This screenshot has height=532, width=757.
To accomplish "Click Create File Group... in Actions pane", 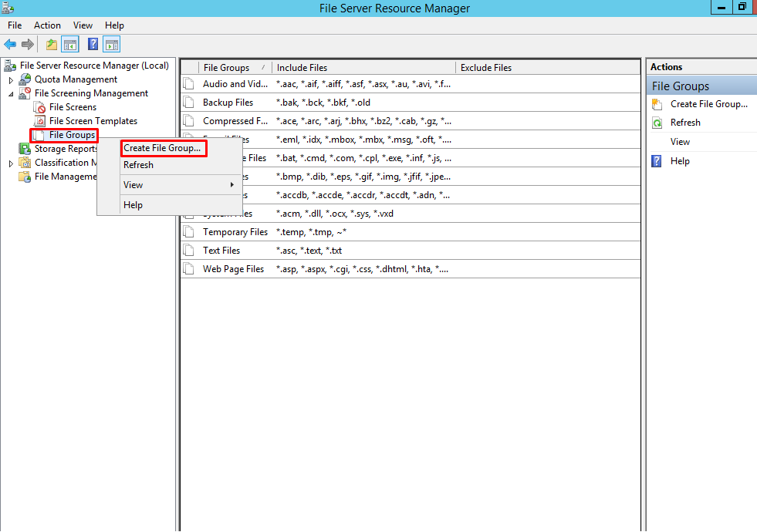I will (708, 104).
